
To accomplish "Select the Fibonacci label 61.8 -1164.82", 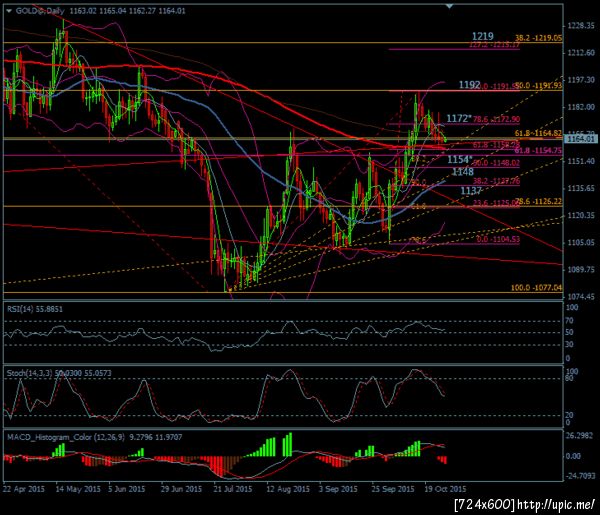I will point(538,133).
